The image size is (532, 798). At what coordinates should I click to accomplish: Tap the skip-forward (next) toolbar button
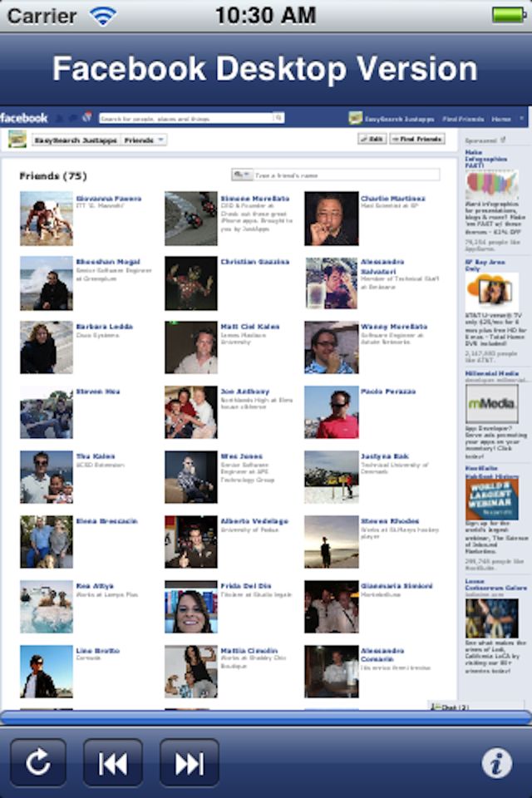pos(190,762)
